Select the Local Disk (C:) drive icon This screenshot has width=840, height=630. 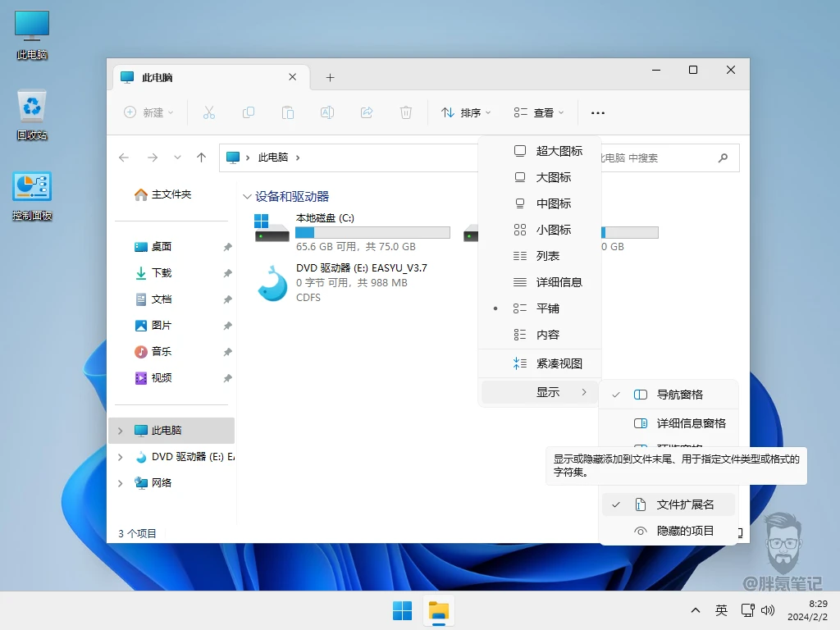pyautogui.click(x=272, y=228)
